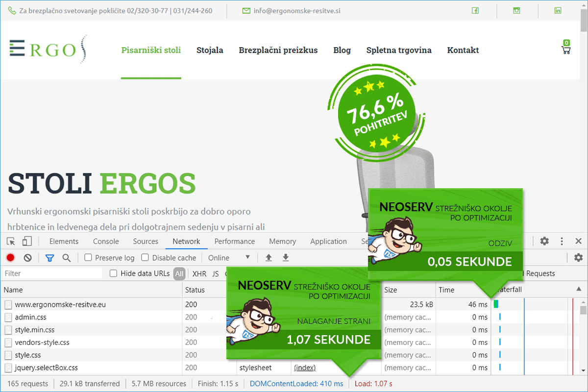This screenshot has width=588, height=392.
Task: Switch to the Console tab
Action: [x=106, y=241]
